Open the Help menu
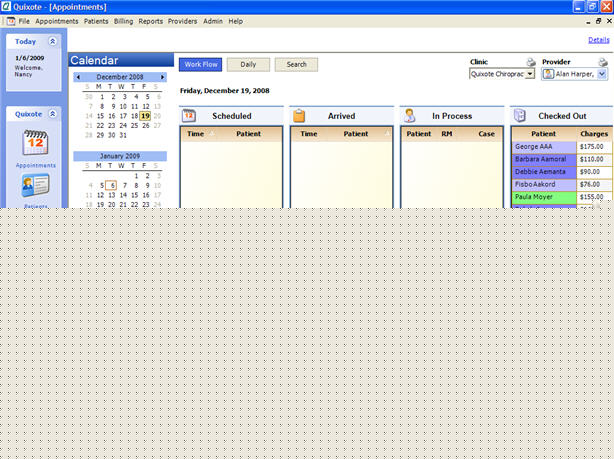This screenshot has width=614, height=459. click(236, 21)
